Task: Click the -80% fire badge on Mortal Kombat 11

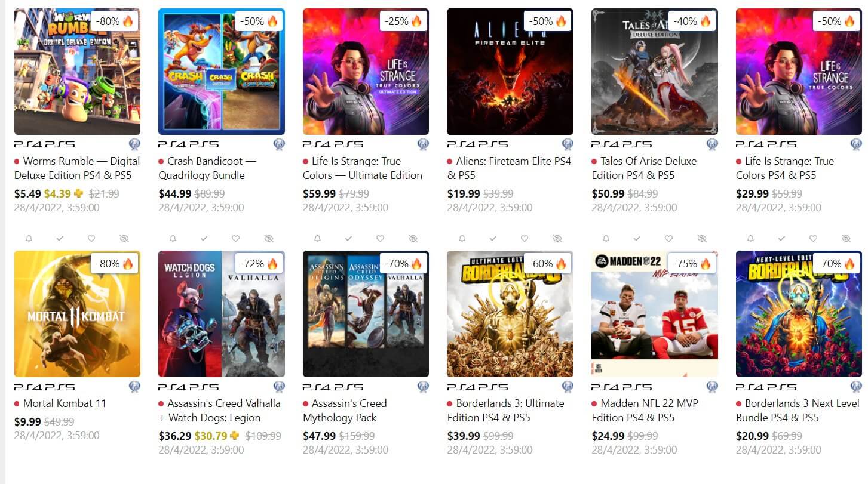Action: point(115,263)
